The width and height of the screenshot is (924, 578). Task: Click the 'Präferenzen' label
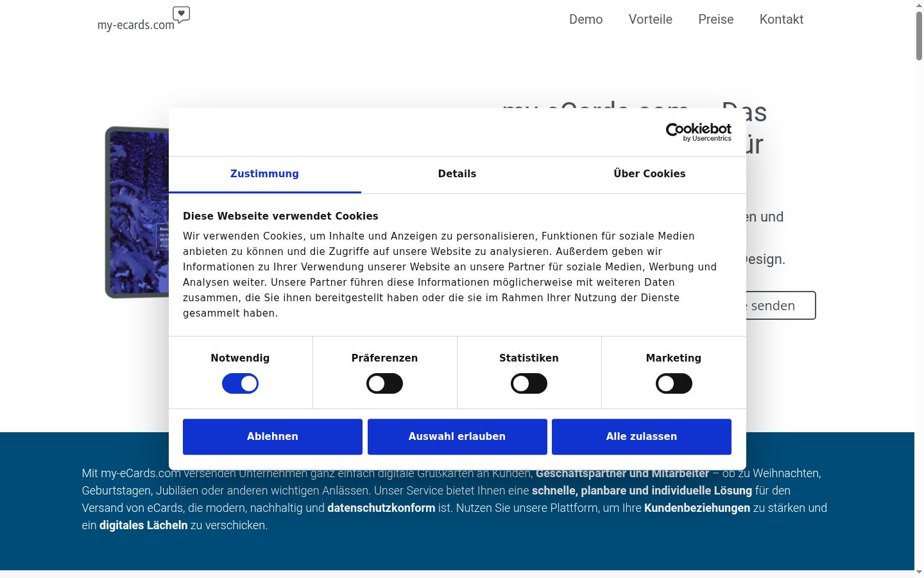384,358
